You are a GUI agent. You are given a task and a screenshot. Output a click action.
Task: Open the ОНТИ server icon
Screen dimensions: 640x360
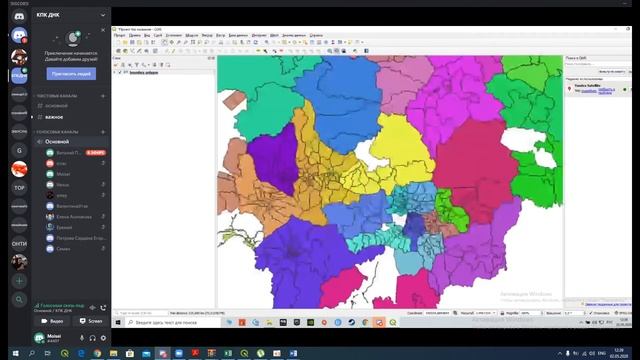click(x=19, y=244)
